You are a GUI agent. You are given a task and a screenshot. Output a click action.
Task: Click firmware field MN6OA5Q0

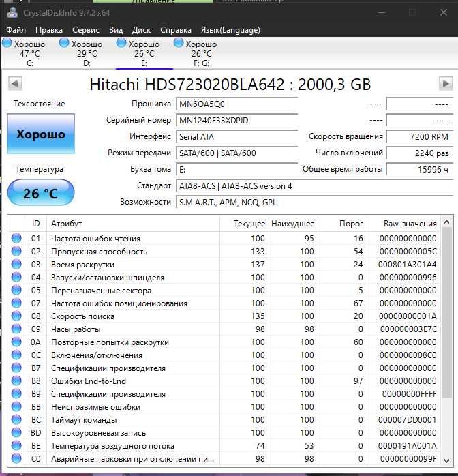(x=237, y=104)
